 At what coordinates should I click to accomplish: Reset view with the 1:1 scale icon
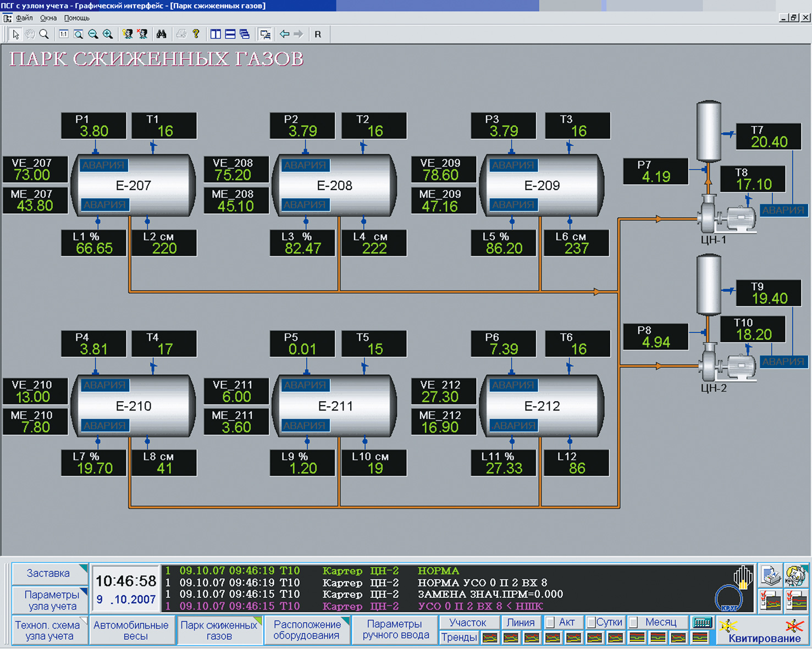point(64,34)
